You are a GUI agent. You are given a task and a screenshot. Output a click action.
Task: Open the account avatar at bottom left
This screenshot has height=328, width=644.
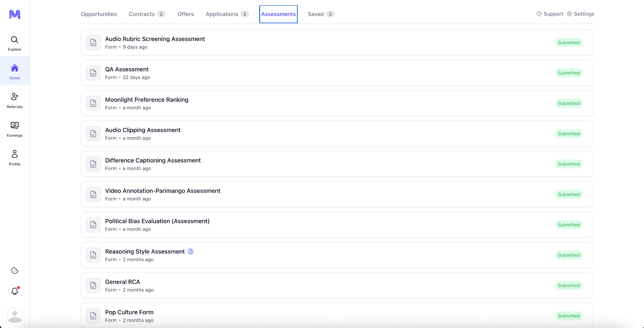click(x=14, y=315)
